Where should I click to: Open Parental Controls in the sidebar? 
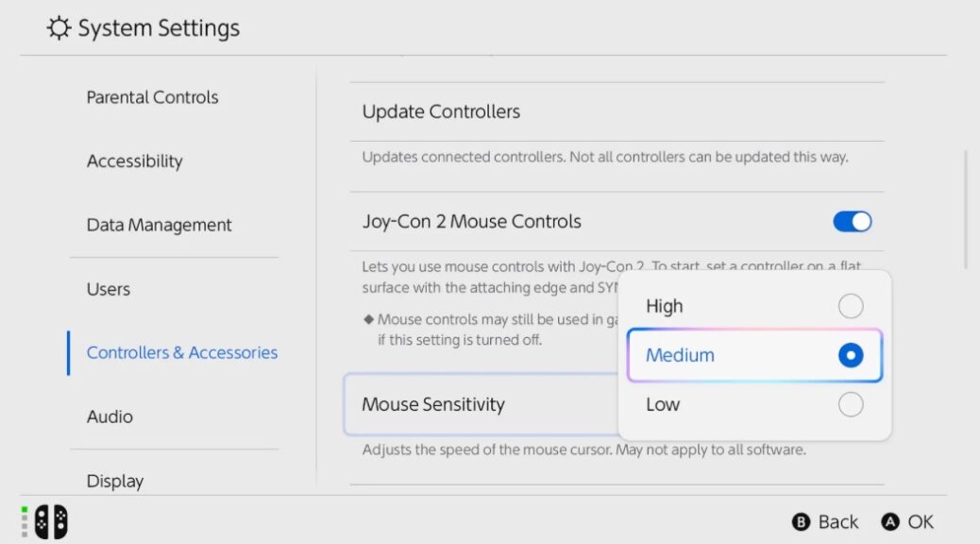coord(152,97)
